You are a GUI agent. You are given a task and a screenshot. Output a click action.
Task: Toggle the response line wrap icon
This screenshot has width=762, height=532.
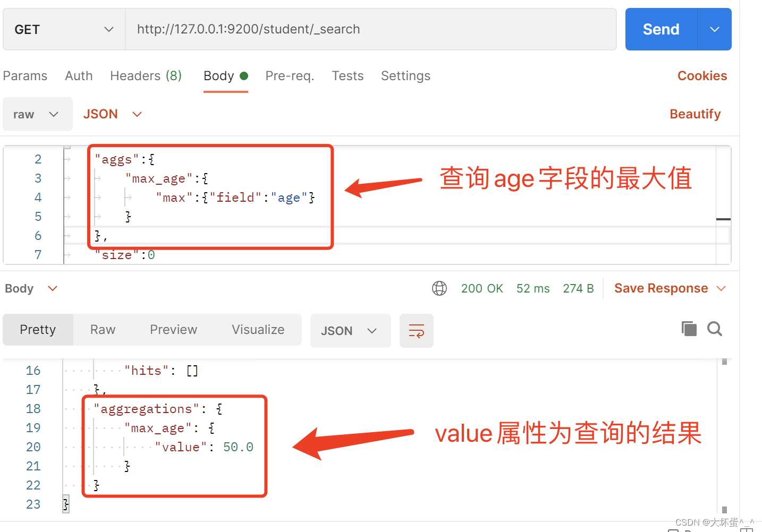pos(417,331)
